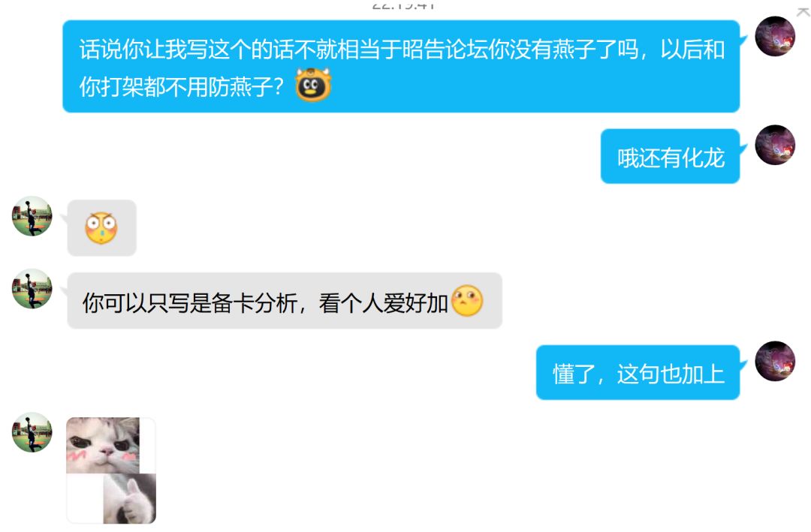Select the message bubble 懂了，这句也加上

[x=638, y=372]
